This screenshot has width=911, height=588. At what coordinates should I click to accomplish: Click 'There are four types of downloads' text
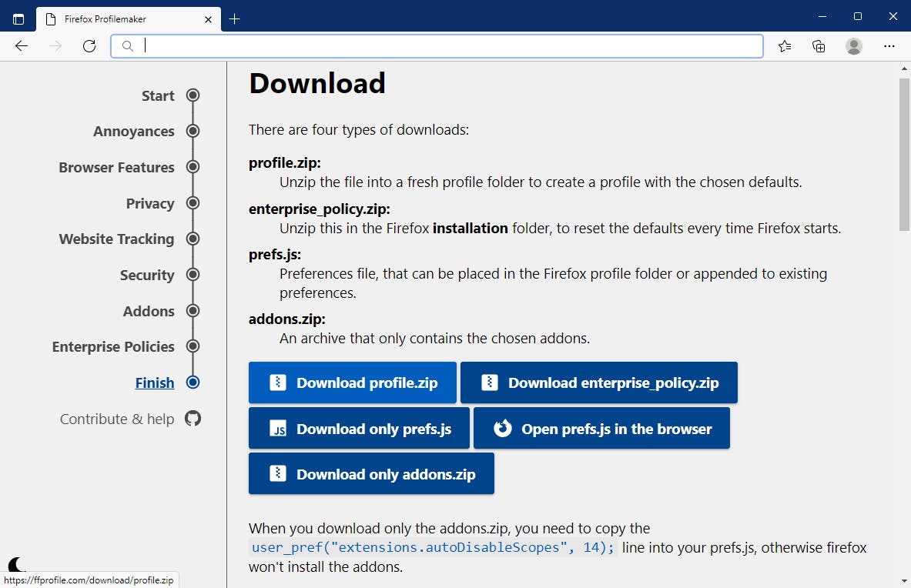coord(359,129)
